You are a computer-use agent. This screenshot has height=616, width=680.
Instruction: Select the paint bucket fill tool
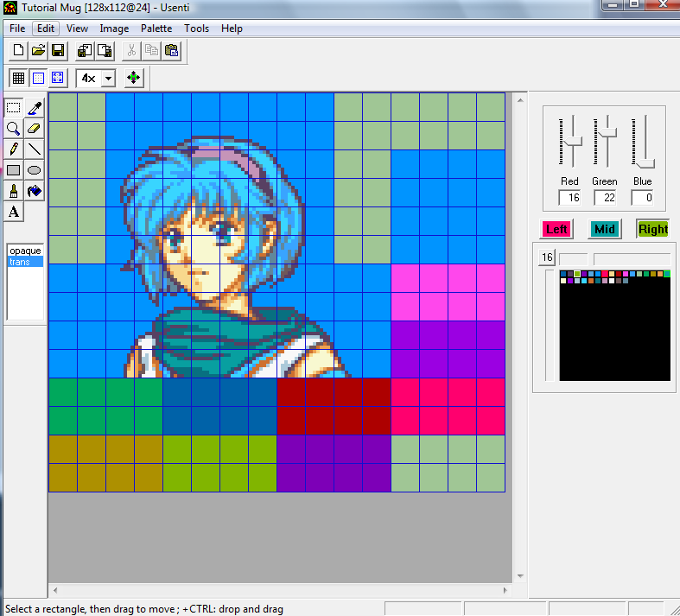coord(35,191)
